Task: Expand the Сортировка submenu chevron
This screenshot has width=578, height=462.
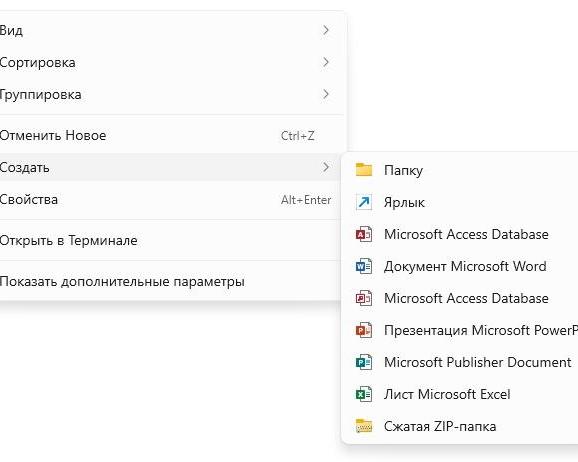Action: 325,62
